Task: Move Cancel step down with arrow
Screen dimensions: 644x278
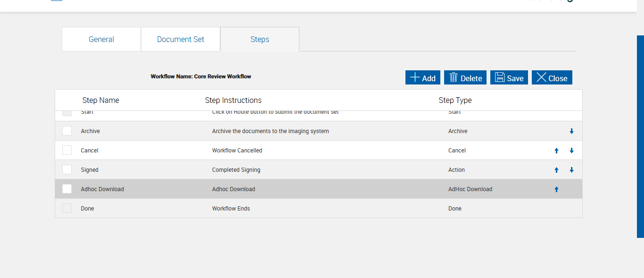Action: 571,151
